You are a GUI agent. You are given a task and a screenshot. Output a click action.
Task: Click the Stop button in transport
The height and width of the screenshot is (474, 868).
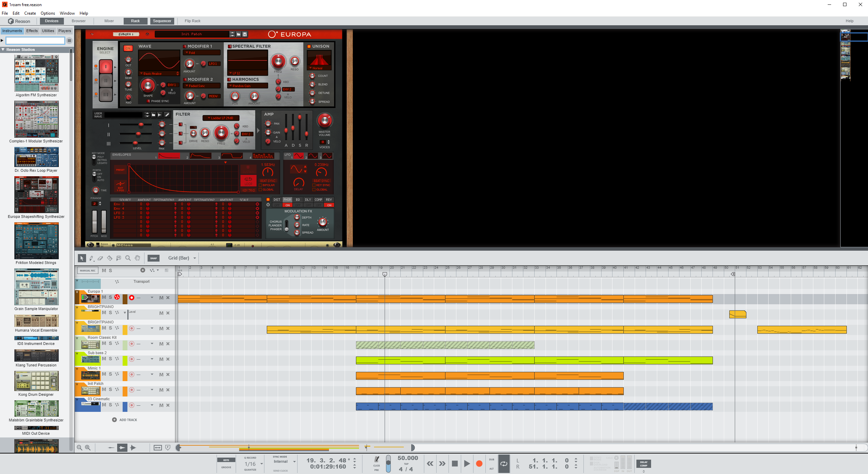(x=455, y=463)
